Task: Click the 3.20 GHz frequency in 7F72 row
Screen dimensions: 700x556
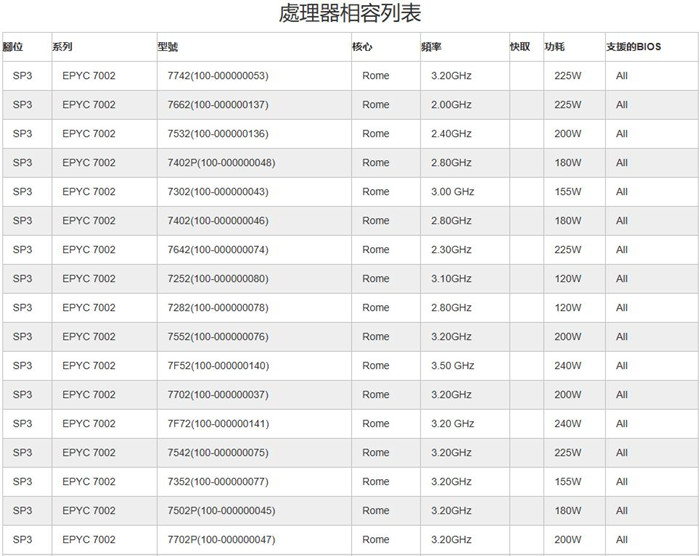Action: pyautogui.click(x=453, y=424)
